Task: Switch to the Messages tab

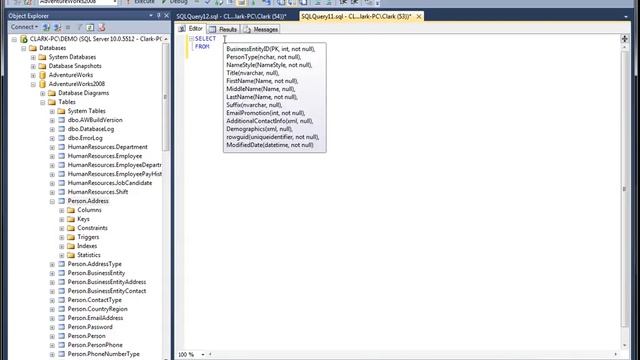Action: pos(261,29)
